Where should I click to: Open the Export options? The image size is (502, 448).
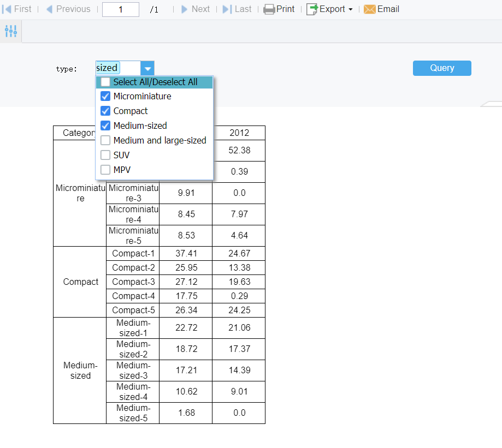pos(329,9)
